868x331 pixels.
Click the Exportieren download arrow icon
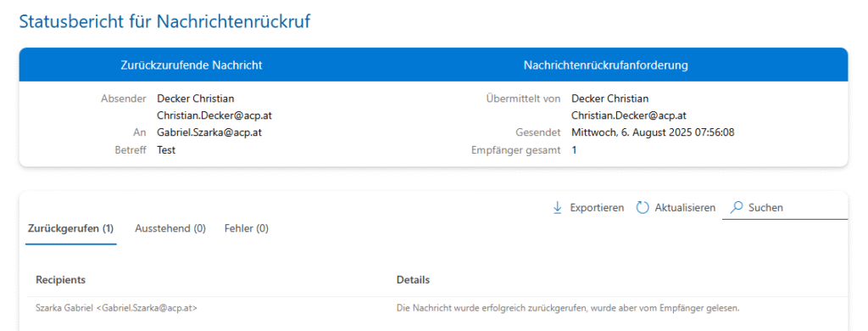[558, 208]
